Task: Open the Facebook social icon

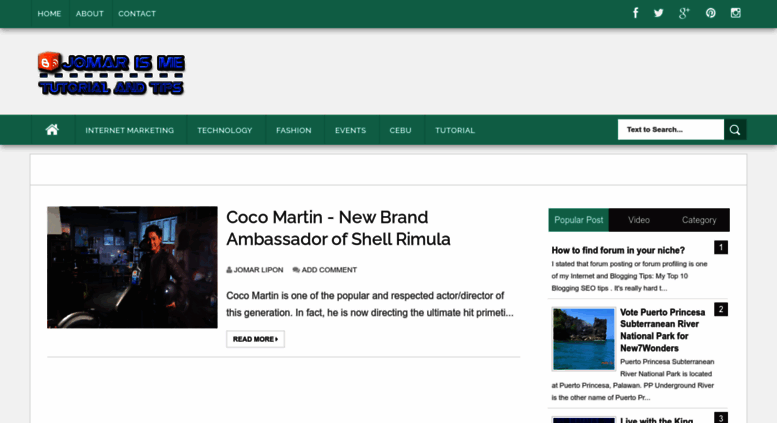Action: tap(635, 13)
